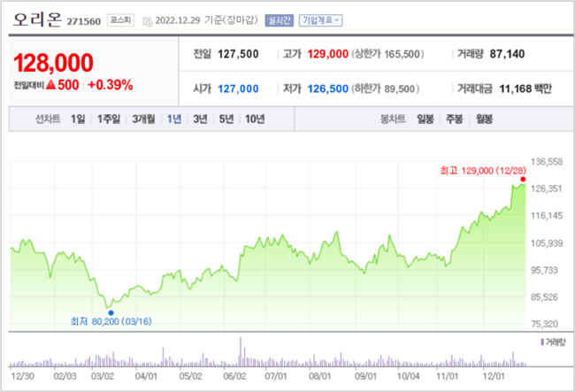Click the 거래량 volume legend marker
The width and height of the screenshot is (575, 392).
(x=542, y=342)
